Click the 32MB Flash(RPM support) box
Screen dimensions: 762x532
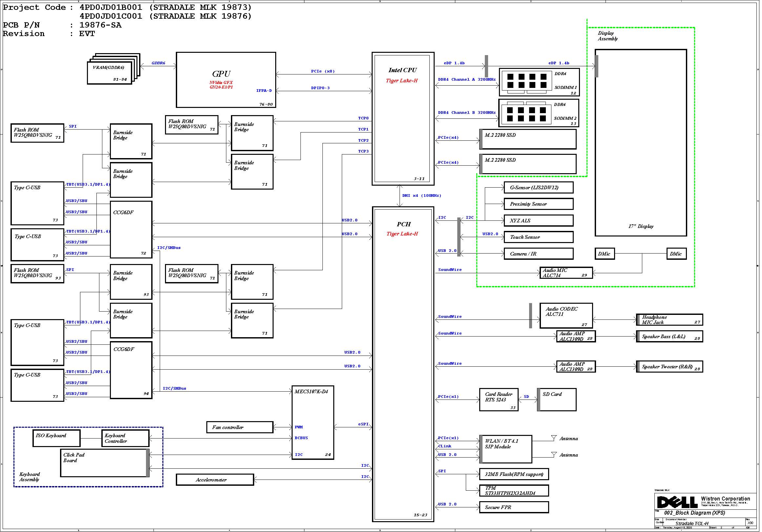coord(515,475)
